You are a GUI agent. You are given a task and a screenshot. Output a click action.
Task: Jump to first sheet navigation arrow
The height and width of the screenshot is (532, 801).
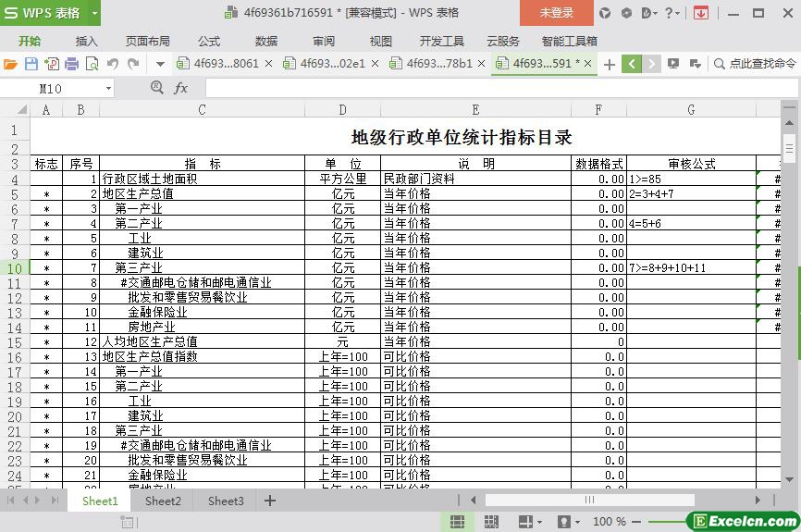(10, 501)
